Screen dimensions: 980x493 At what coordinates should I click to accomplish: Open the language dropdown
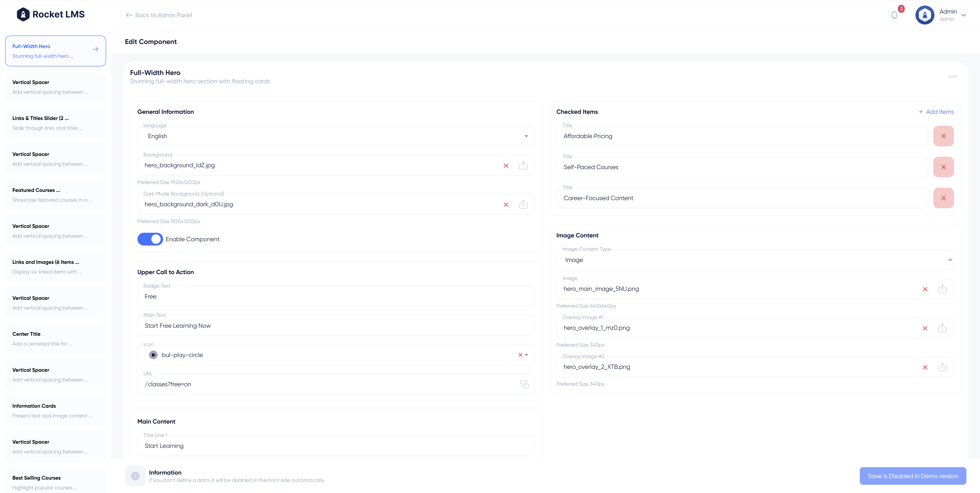336,136
